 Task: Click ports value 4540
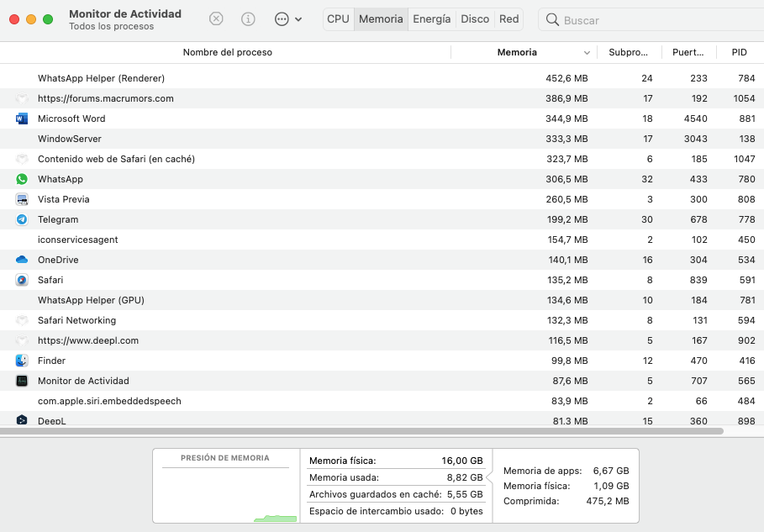coord(695,119)
